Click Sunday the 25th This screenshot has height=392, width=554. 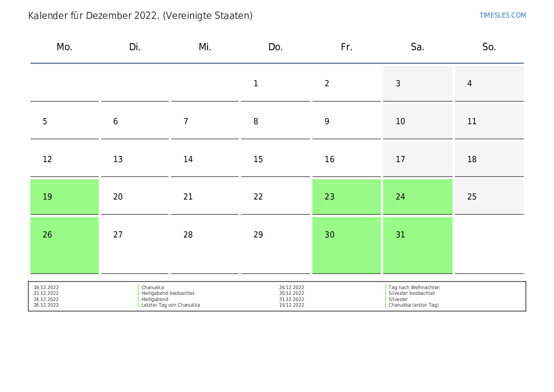tap(489, 197)
